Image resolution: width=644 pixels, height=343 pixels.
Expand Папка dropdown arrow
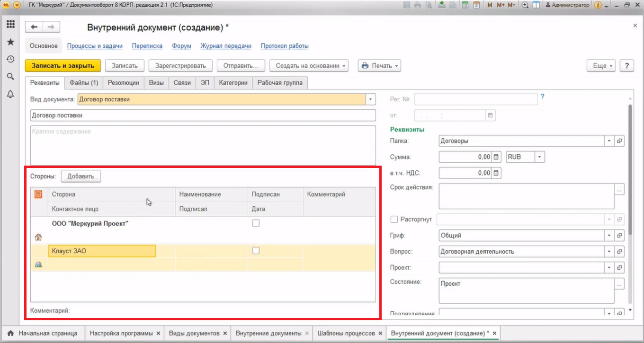pos(609,141)
